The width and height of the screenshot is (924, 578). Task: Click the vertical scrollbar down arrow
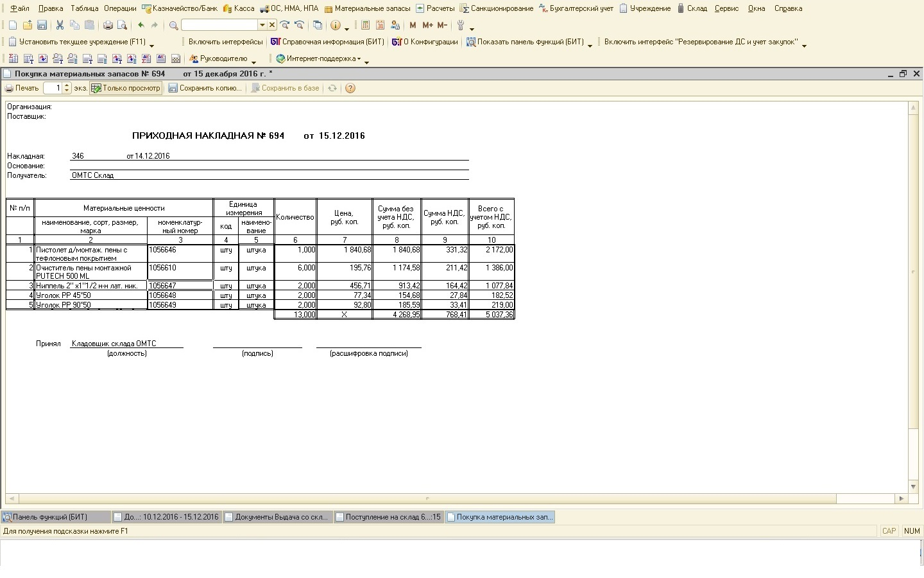tap(913, 487)
